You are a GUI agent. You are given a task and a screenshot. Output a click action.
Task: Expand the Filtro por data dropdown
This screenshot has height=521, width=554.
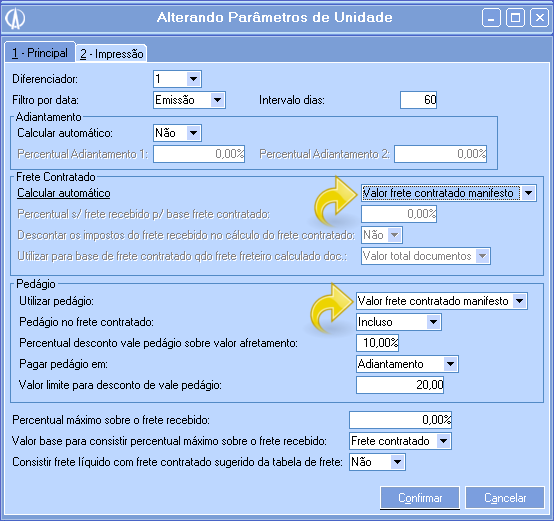click(218, 100)
